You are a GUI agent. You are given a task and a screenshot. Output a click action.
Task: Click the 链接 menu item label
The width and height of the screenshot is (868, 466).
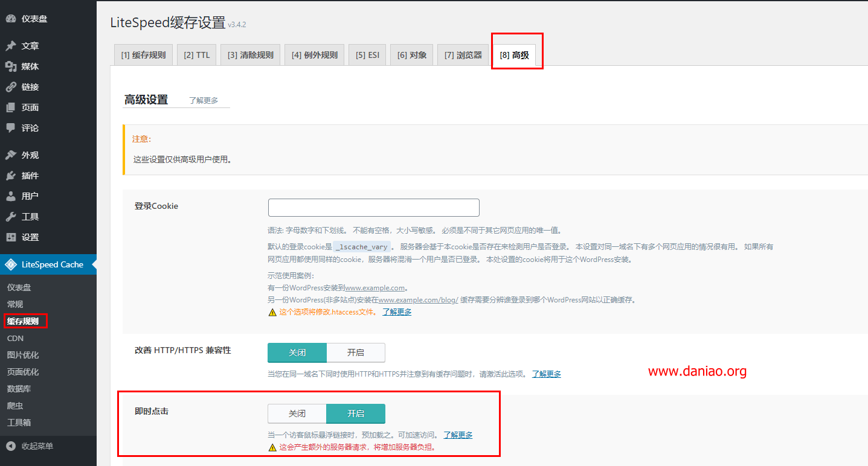pos(30,87)
